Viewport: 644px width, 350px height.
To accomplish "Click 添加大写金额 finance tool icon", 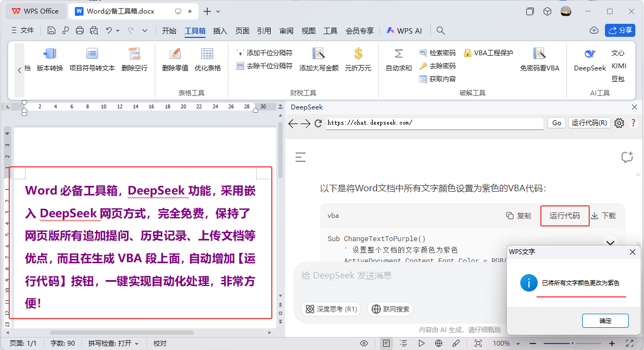I will pos(318,54).
